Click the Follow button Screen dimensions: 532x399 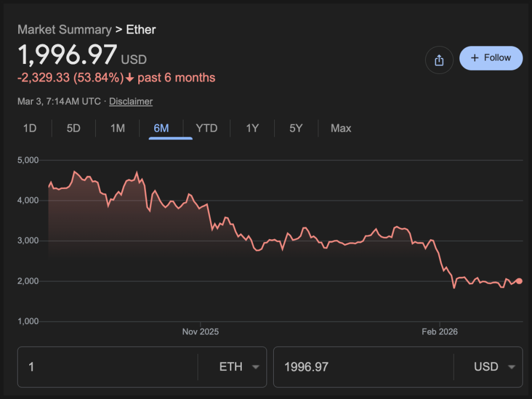tap(491, 58)
